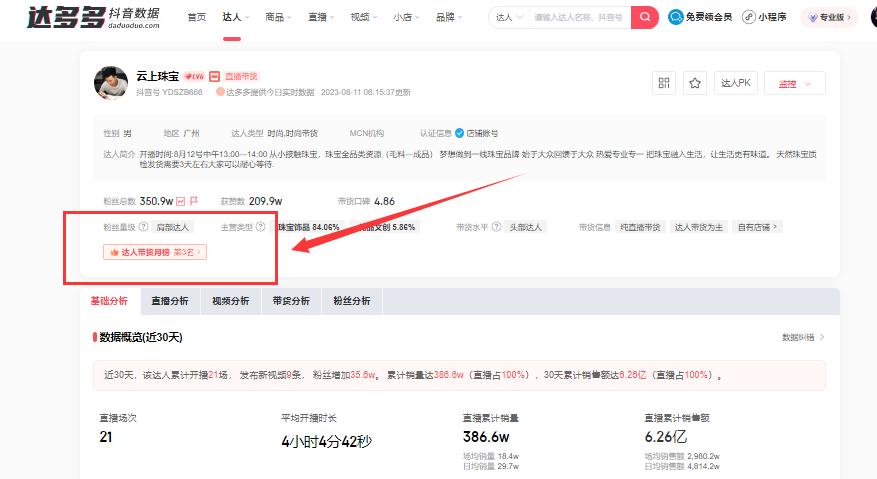
Task: Expand the 商品 navigation menu
Action: (x=278, y=17)
